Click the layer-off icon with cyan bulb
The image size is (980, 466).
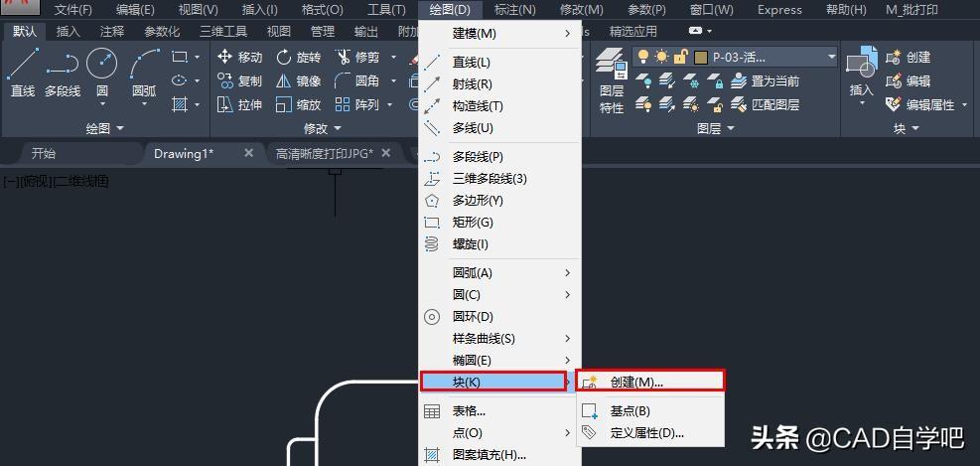click(643, 80)
